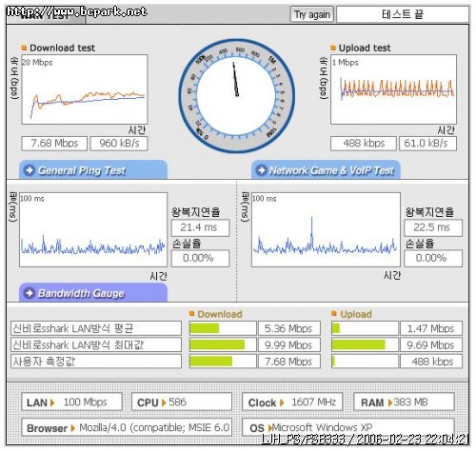Click the General Ping Test latency graph
The height and width of the screenshot is (451, 476).
(93, 229)
